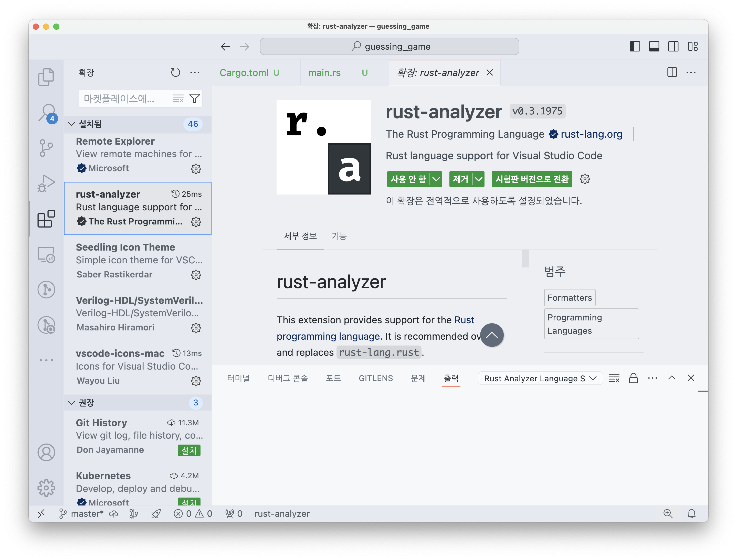This screenshot has height=560, width=737.
Task: Open the Source Control view
Action: (46, 148)
